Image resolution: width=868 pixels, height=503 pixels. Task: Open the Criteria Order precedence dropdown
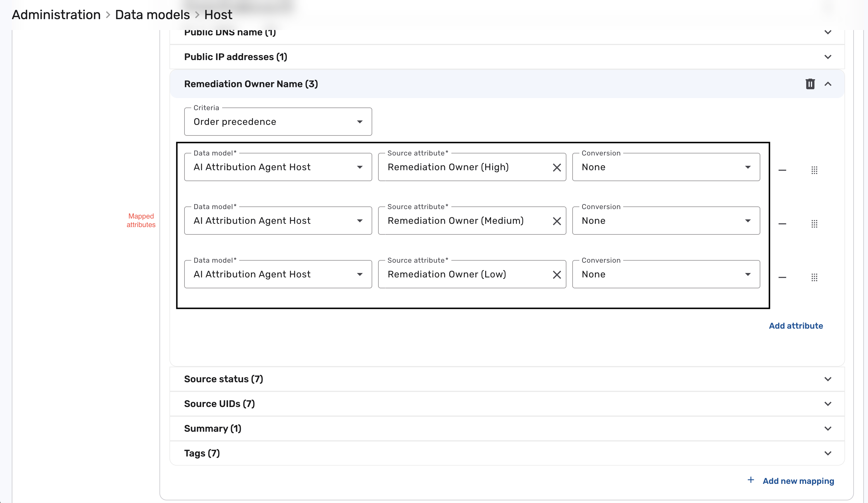click(x=278, y=122)
